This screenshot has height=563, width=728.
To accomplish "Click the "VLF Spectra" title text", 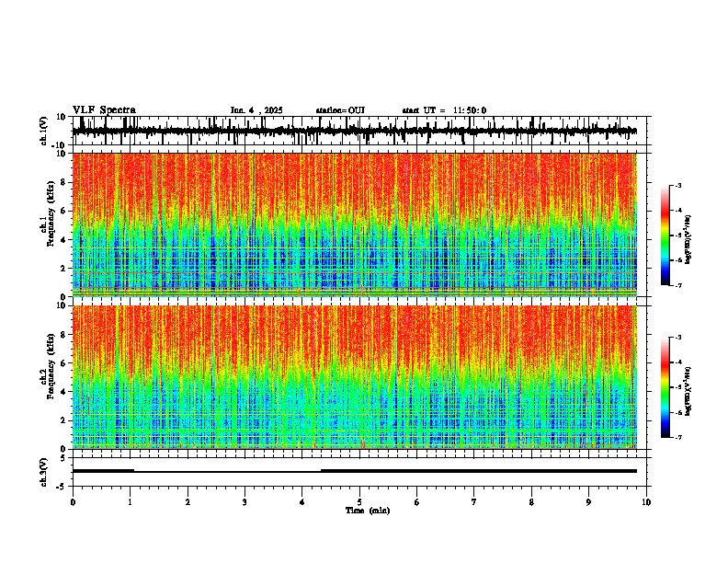I will click(x=104, y=110).
